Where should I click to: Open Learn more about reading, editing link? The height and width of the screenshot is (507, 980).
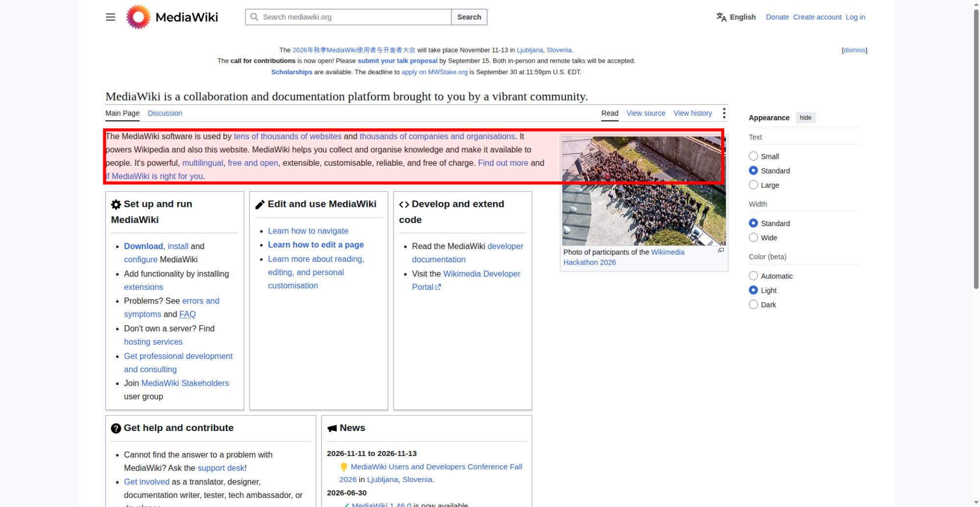pyautogui.click(x=316, y=272)
